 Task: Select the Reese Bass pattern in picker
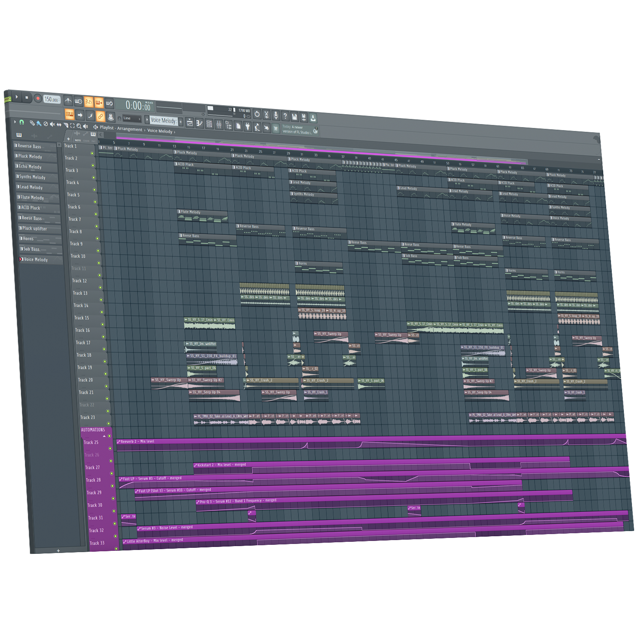[x=32, y=218]
